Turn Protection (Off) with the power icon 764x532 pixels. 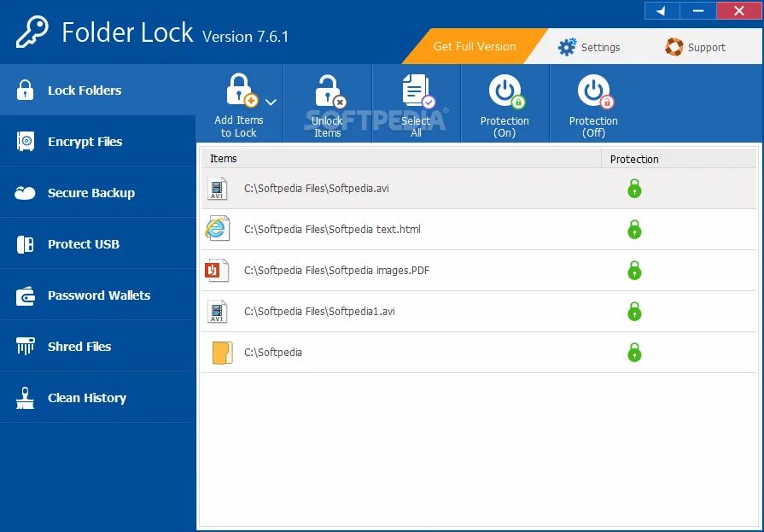[596, 91]
